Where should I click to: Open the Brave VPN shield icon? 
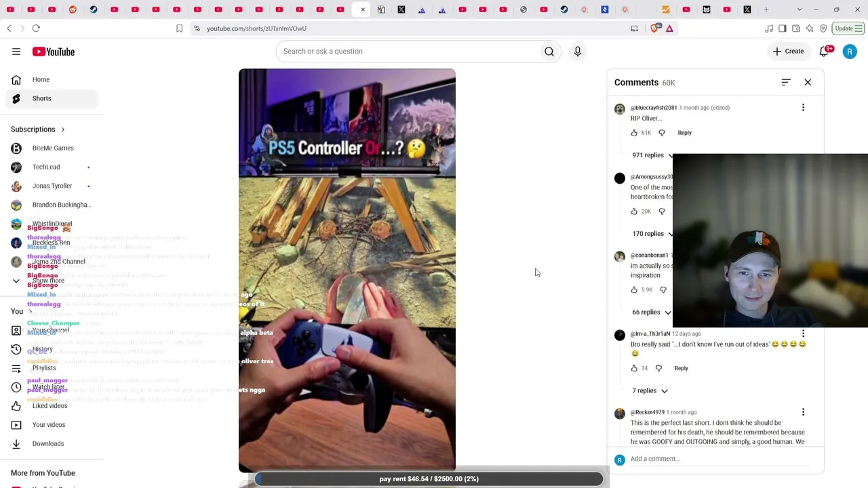pos(823,28)
